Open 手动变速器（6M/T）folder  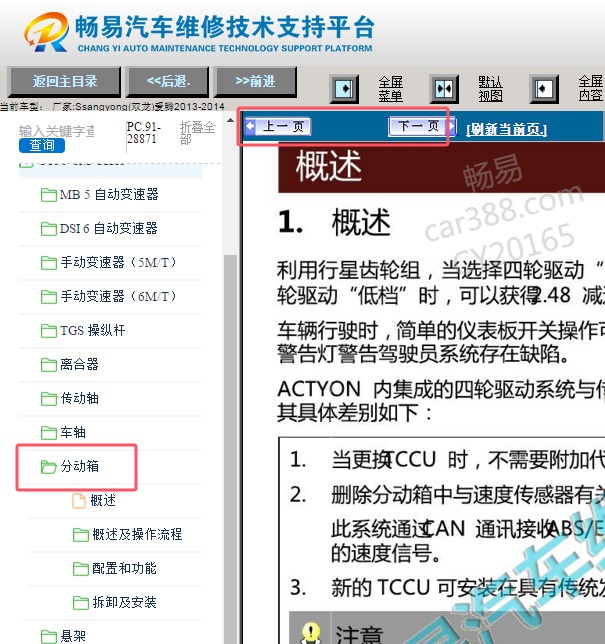pyautogui.click(x=119, y=297)
